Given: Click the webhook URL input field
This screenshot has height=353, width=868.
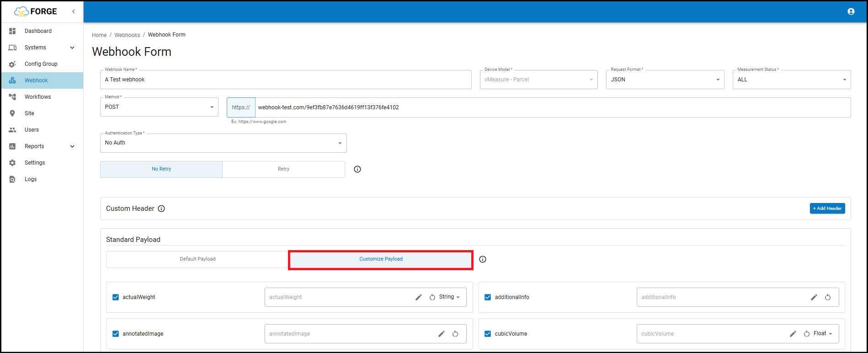Looking at the screenshot, I should pyautogui.click(x=553, y=107).
